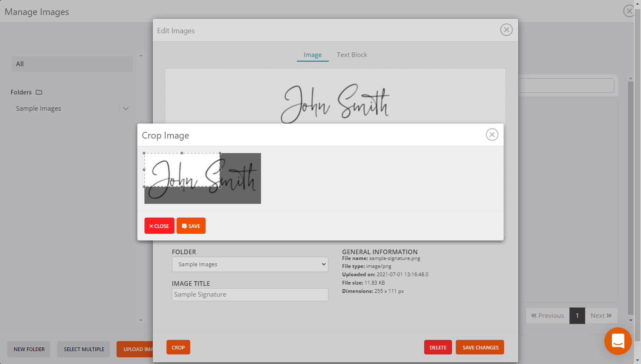This screenshot has width=641, height=364.
Task: Click the folder icon beside Folders heading
Action: tap(38, 92)
